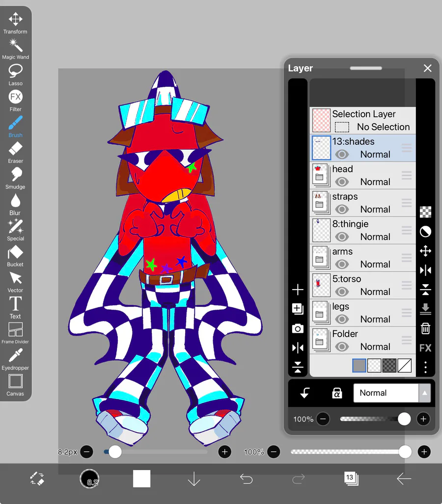This screenshot has height=504, width=442.
Task: Merge the layer down with download icon
Action: pyautogui.click(x=425, y=309)
